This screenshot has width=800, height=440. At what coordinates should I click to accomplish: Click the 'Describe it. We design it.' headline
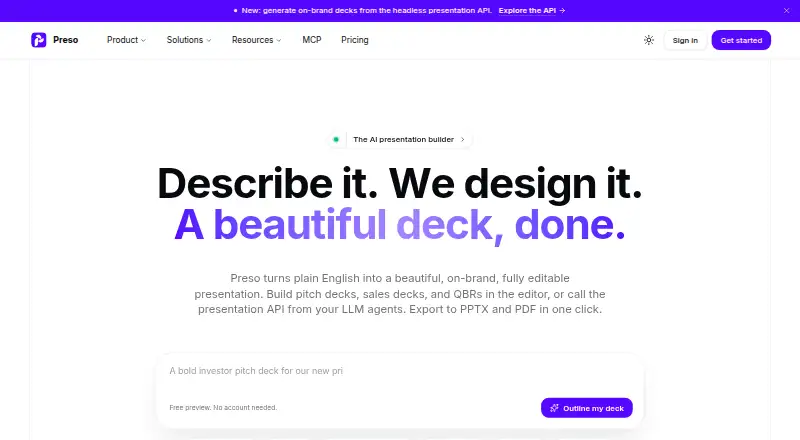400,183
